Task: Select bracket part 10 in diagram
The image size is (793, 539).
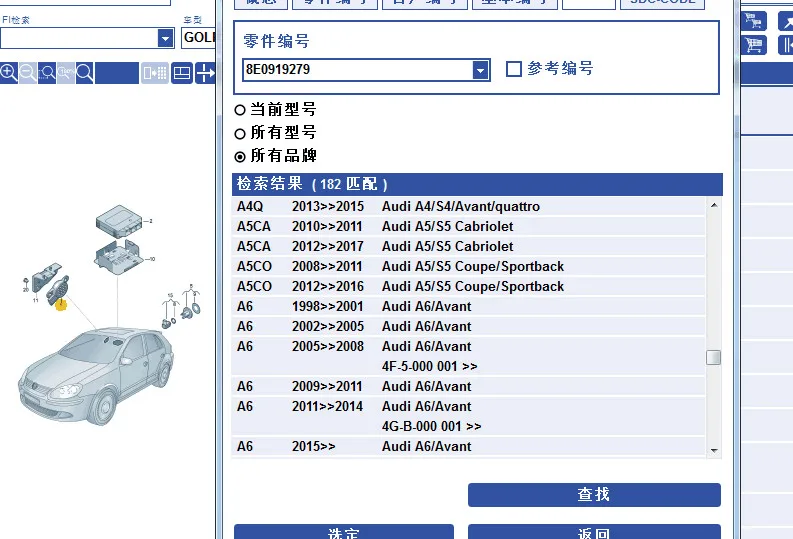Action: pyautogui.click(x=117, y=257)
